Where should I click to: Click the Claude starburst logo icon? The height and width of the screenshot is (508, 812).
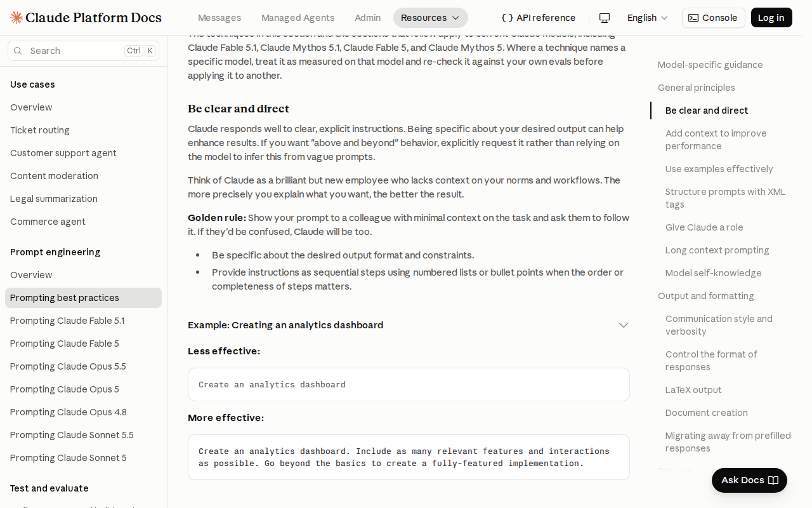[x=16, y=18]
